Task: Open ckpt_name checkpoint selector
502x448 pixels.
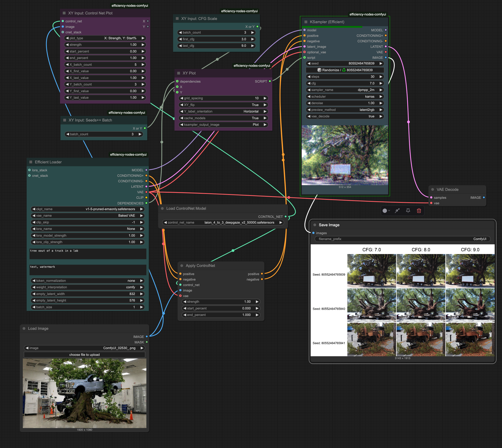Action: tap(88, 209)
